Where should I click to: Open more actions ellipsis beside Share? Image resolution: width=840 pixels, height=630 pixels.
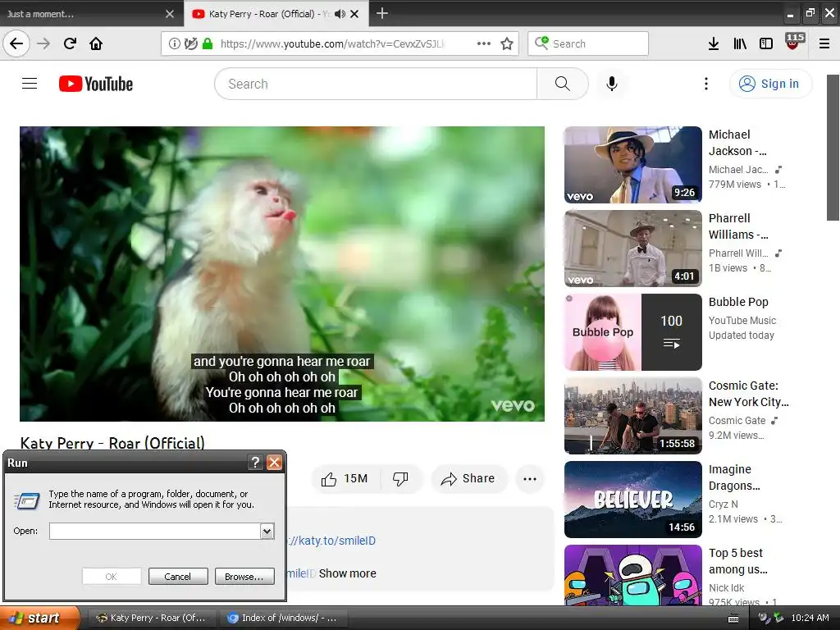[x=530, y=479]
